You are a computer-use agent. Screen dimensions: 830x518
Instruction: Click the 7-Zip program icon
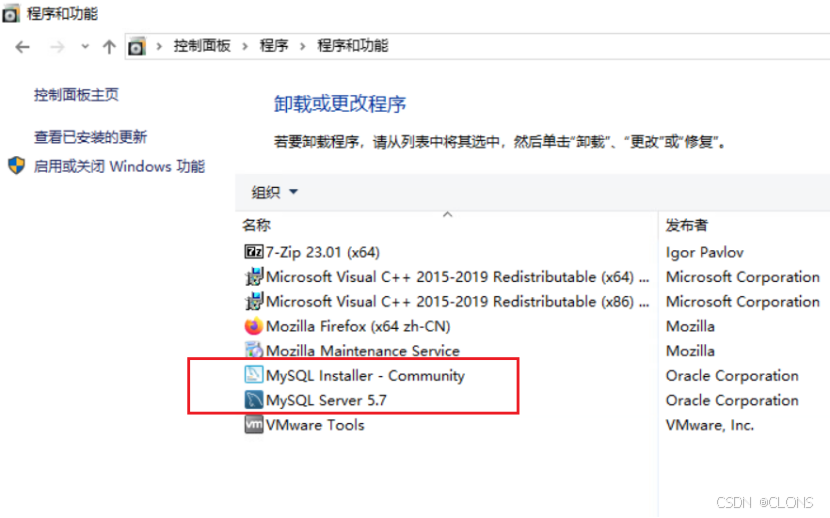(x=254, y=251)
